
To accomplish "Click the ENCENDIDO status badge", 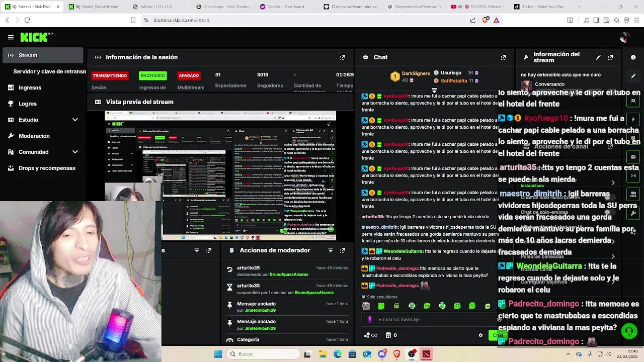I will tap(153, 75).
